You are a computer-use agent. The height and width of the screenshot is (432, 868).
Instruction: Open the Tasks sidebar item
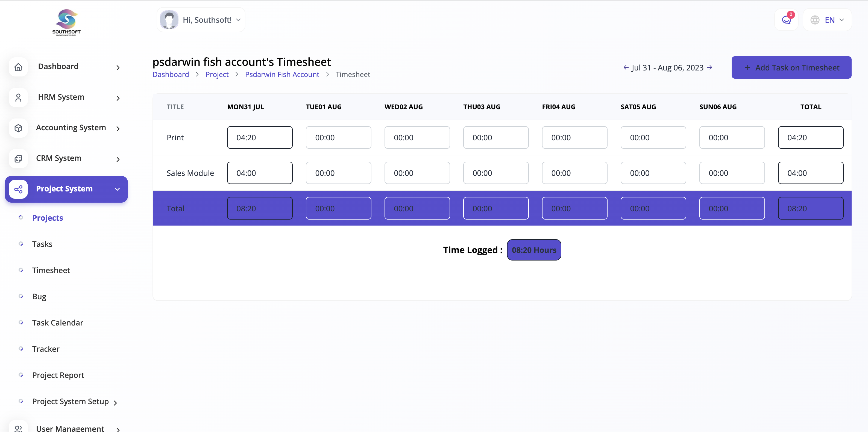pos(42,244)
